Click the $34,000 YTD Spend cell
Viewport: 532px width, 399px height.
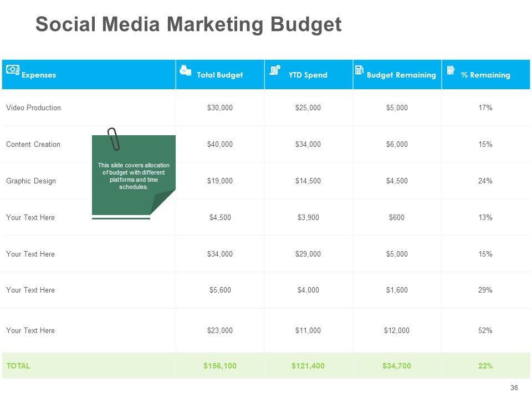[308, 144]
